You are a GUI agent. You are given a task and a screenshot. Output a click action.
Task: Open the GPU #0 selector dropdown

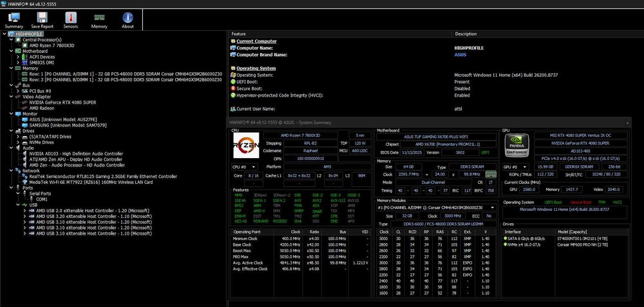click(x=516, y=167)
